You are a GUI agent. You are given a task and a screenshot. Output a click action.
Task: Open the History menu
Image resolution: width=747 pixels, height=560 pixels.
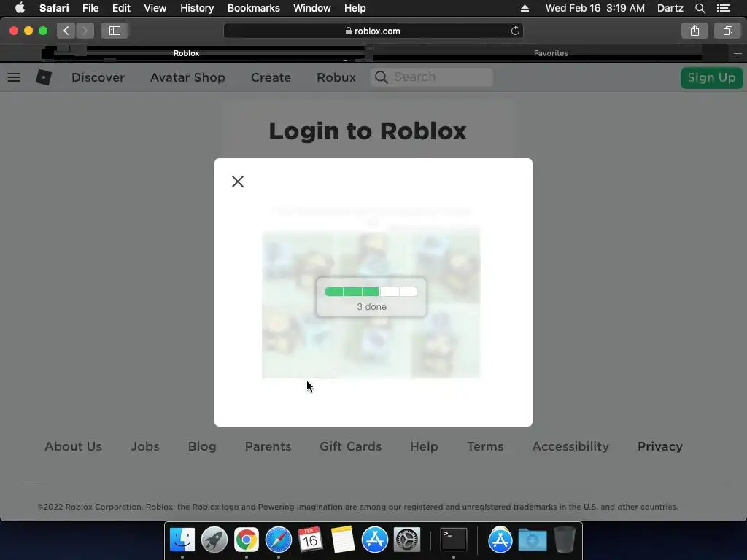[x=197, y=8]
